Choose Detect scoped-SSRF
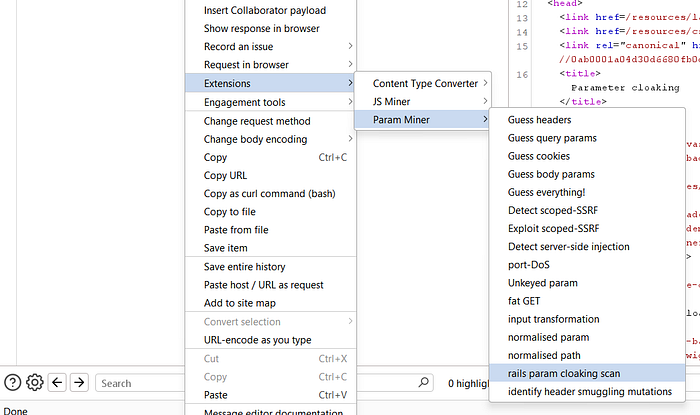The width and height of the screenshot is (700, 415). pyautogui.click(x=587, y=210)
